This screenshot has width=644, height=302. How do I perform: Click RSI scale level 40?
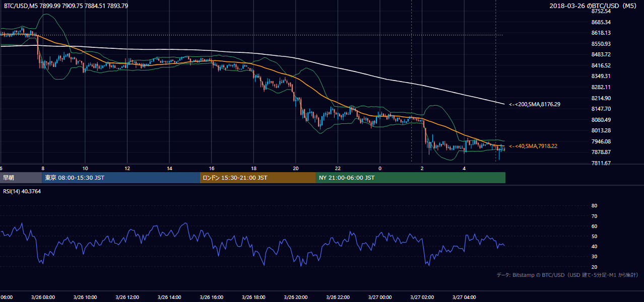594,246
